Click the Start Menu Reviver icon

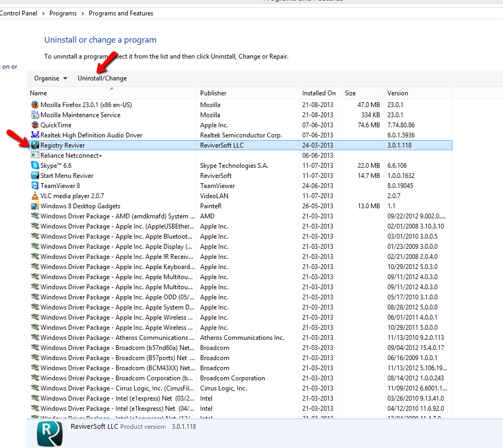pos(35,176)
